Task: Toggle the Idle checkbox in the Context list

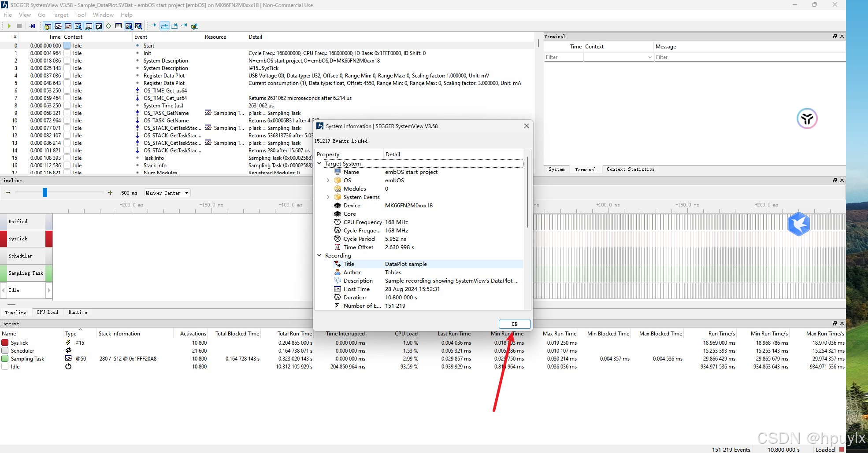Action: click(5, 366)
